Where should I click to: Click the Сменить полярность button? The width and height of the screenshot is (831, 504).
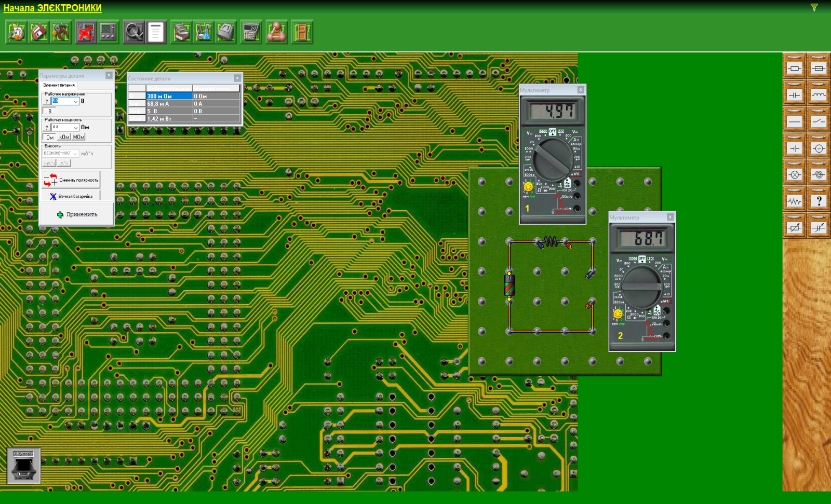coord(71,180)
